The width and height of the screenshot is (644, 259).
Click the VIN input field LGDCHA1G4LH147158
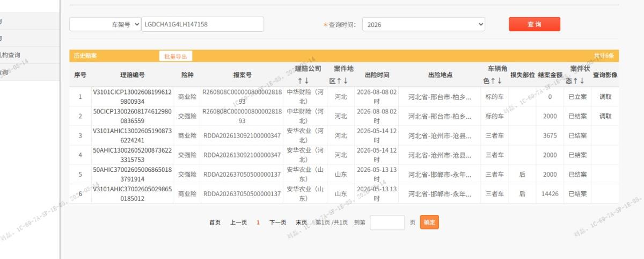[203, 24]
